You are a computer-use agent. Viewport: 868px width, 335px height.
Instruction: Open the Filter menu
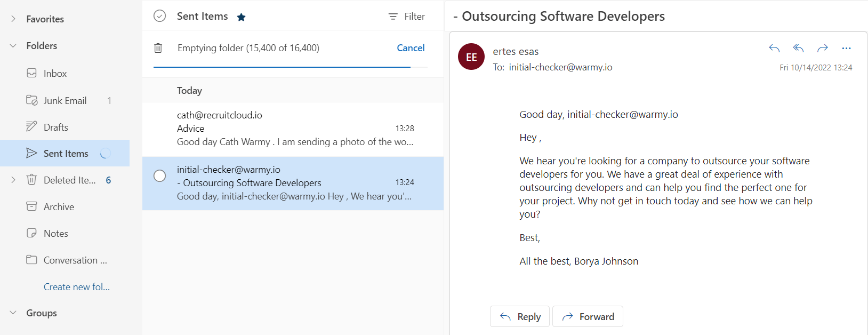[406, 17]
